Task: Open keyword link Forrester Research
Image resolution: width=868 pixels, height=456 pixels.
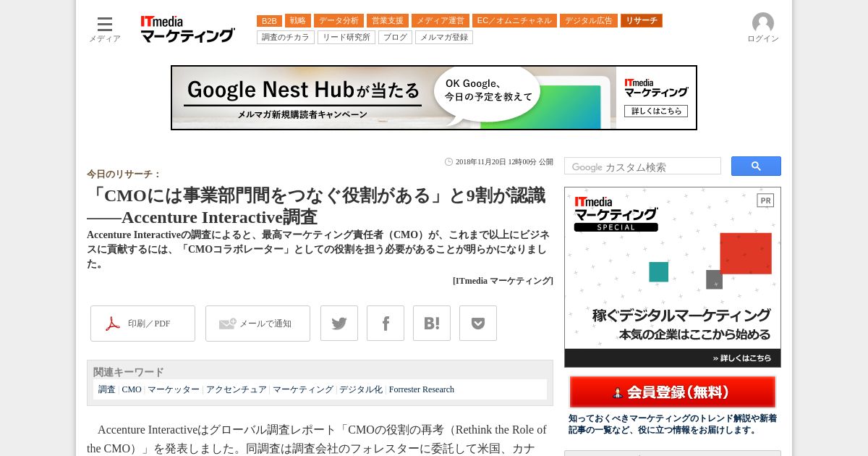Action: point(422,389)
